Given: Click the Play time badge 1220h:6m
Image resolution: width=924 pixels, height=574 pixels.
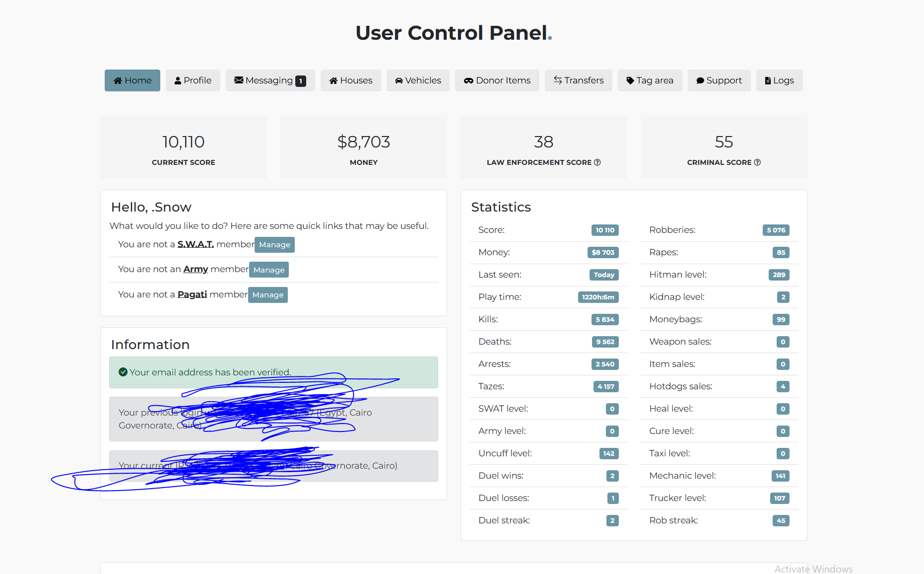Looking at the screenshot, I should [598, 297].
